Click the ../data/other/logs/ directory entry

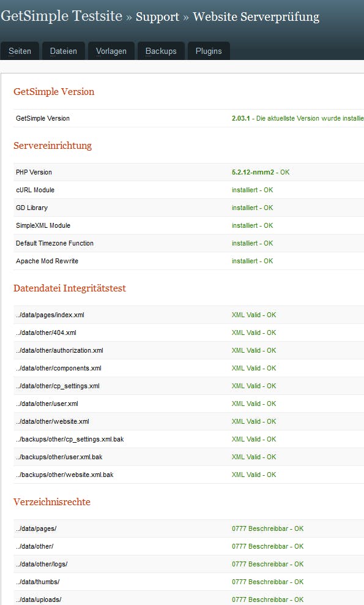42,565
